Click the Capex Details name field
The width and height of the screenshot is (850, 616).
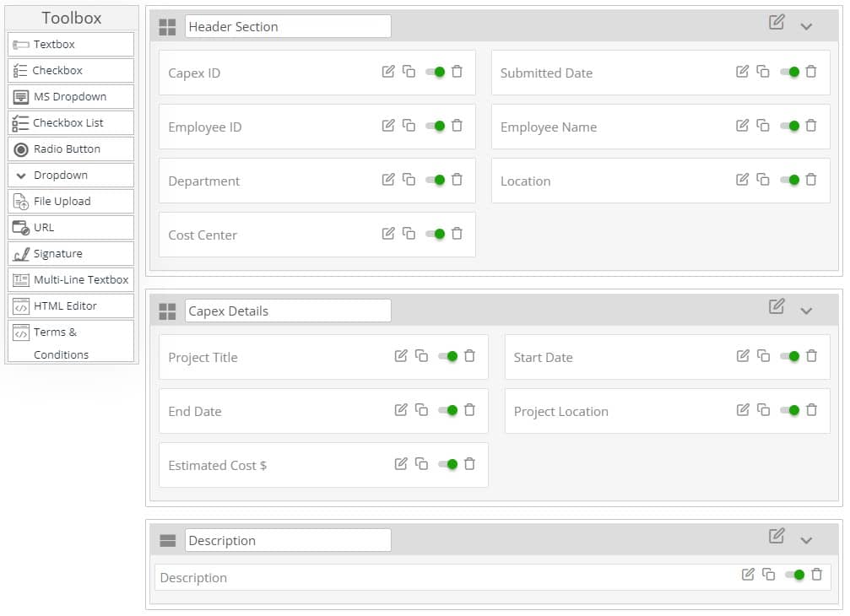tap(288, 311)
